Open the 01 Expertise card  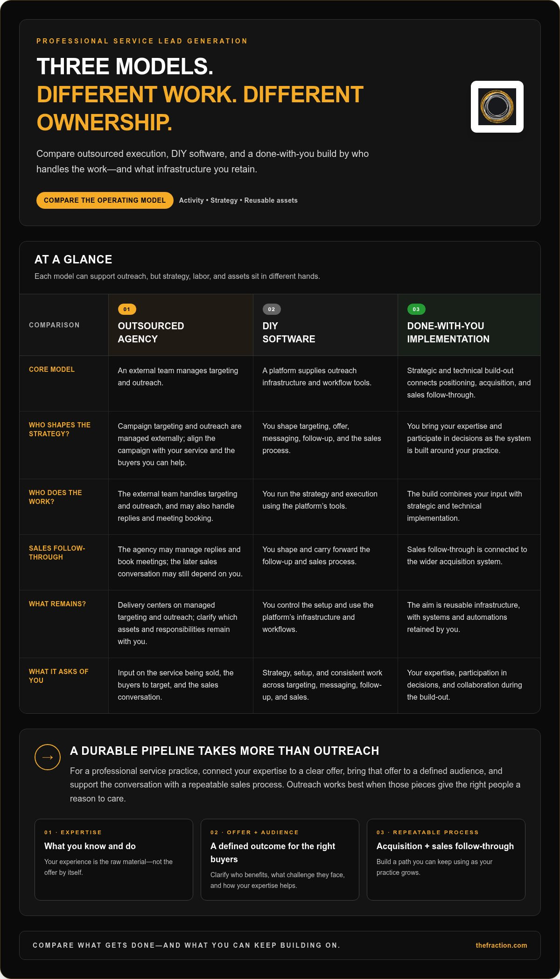click(114, 859)
